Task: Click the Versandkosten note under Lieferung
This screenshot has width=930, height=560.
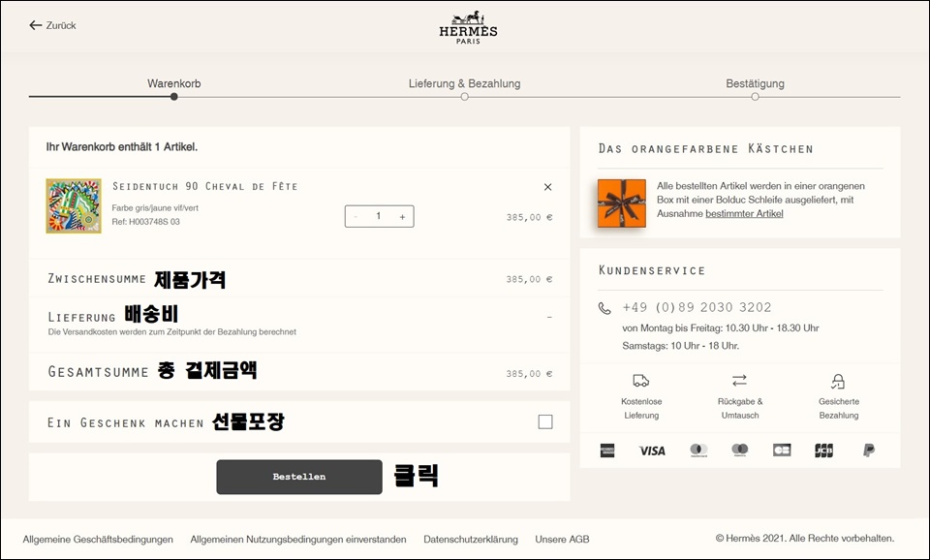Action: pos(172,332)
